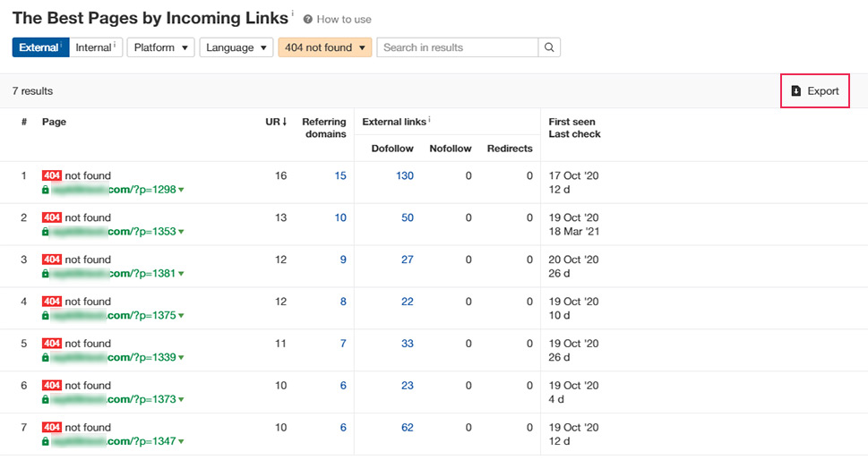
Task: Click the 18 Mar '21 last check date
Action: click(x=574, y=232)
